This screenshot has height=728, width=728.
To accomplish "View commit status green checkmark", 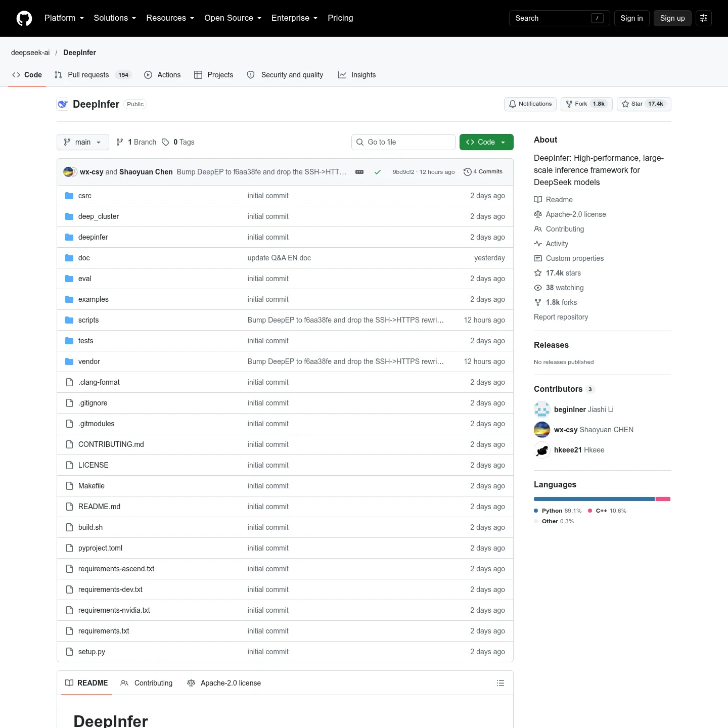I will coord(378,172).
